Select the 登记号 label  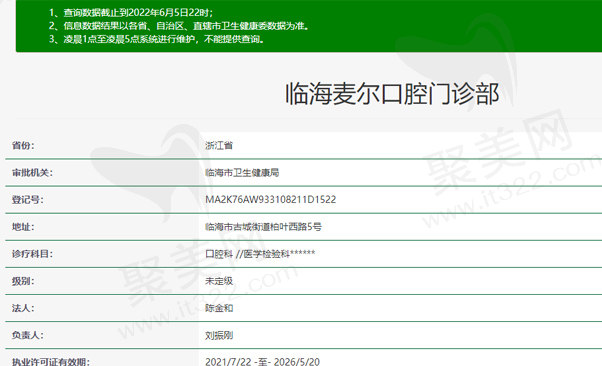pyautogui.click(x=28, y=200)
